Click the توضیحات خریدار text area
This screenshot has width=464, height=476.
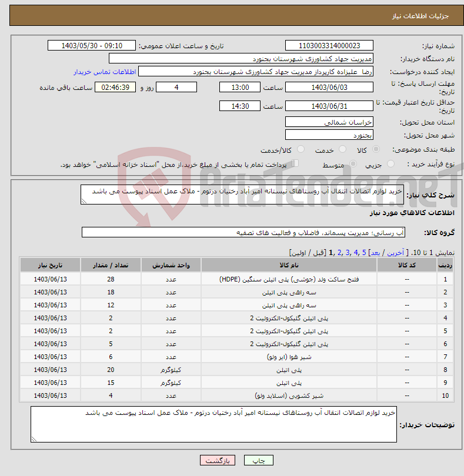pyautogui.click(x=213, y=424)
